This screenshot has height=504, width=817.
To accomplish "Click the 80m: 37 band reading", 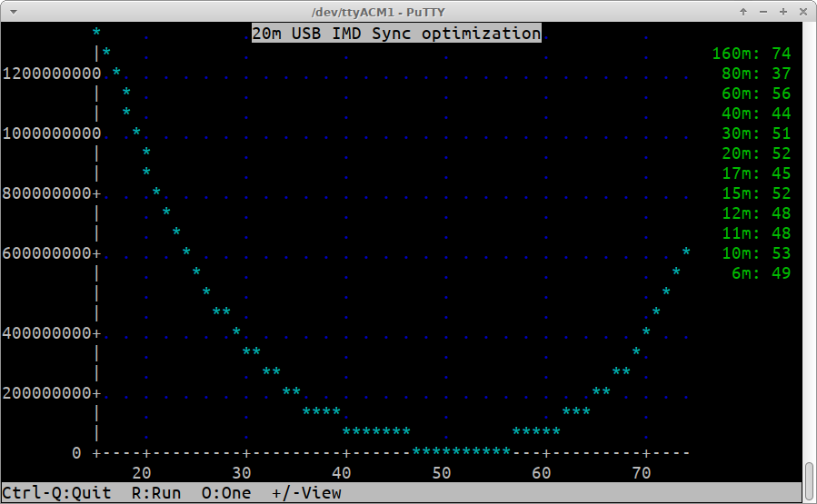I will (756, 74).
